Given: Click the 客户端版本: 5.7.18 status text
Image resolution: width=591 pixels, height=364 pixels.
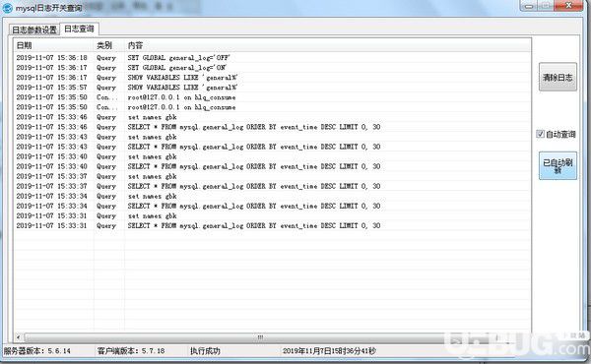Looking at the screenshot, I should click(131, 351).
